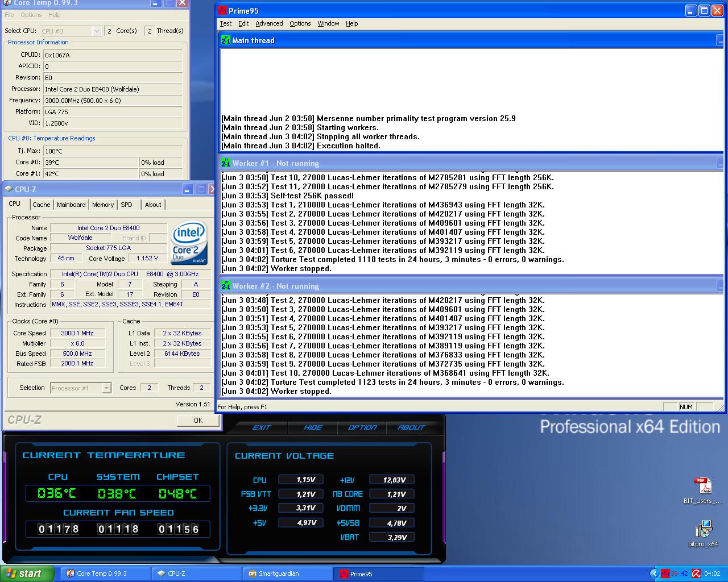Open Prime95 Window menu
Image resolution: width=728 pixels, height=582 pixels.
pos(328,23)
